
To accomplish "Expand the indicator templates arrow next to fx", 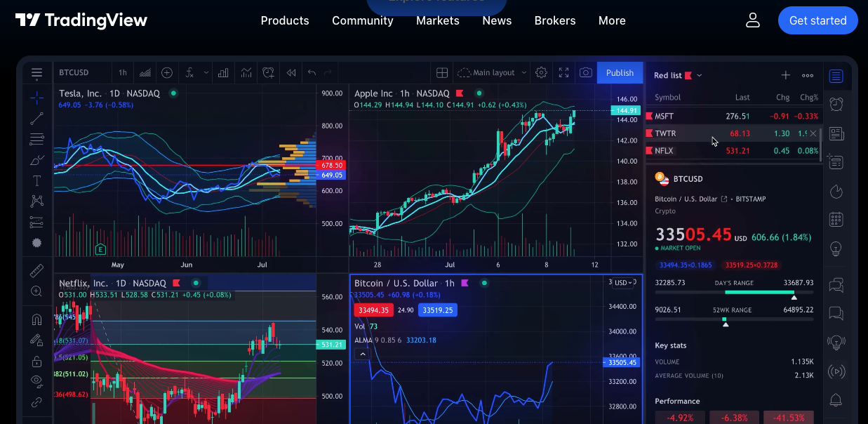I will [x=206, y=72].
